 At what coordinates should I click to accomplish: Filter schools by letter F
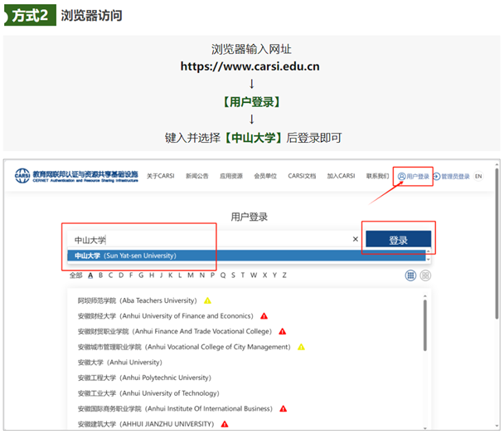[x=131, y=276]
